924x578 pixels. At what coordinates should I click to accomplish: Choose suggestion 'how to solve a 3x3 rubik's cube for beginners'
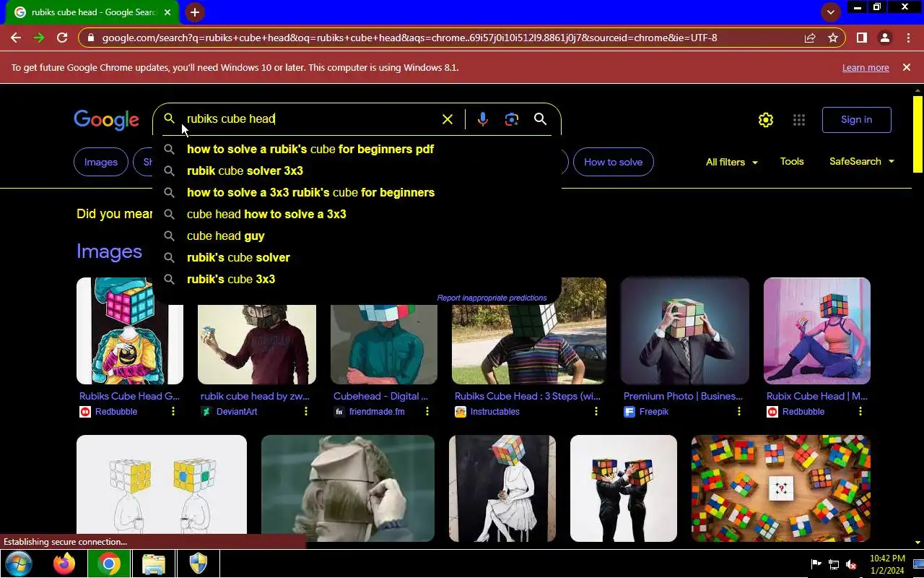coord(357,192)
